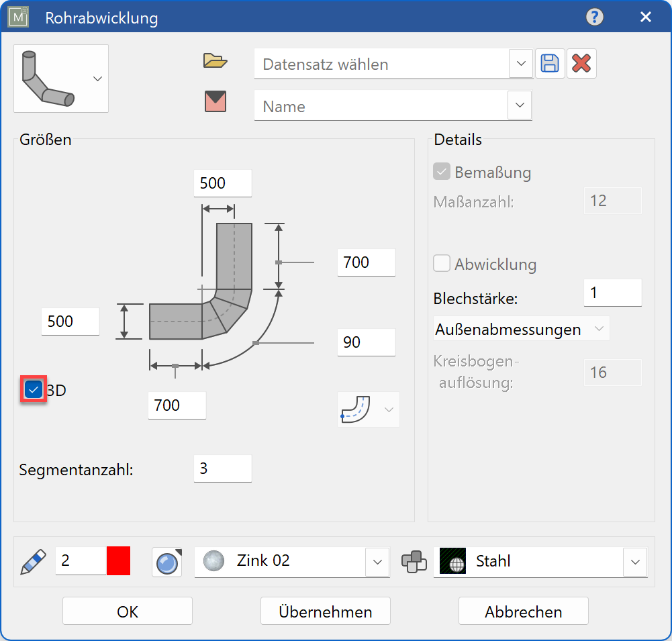Image resolution: width=672 pixels, height=641 pixels.
Task: Click the layer cubes icon before the Stahl field
Action: (x=414, y=562)
